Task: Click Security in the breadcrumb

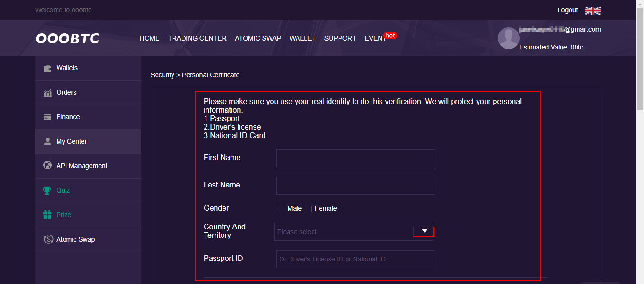Action: pyautogui.click(x=162, y=75)
